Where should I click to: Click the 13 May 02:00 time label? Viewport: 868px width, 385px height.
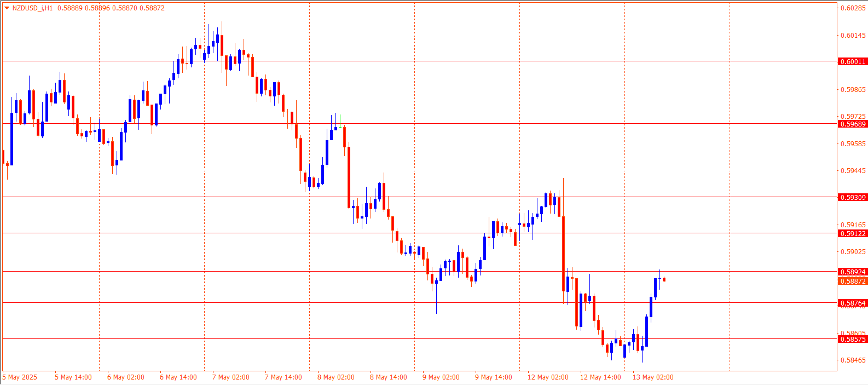[653, 377]
